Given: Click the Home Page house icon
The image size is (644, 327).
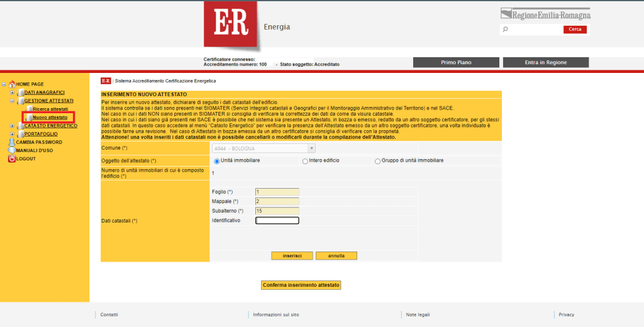Looking at the screenshot, I should point(12,84).
